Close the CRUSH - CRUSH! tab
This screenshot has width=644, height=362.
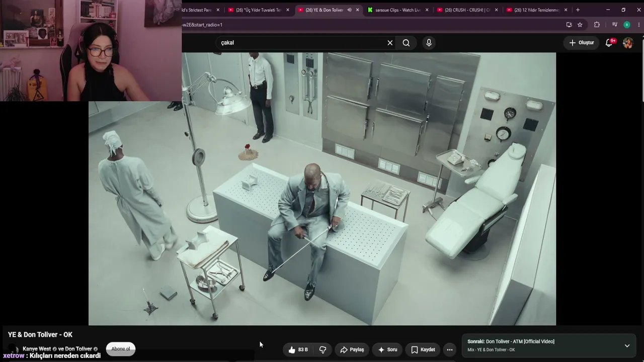click(496, 10)
